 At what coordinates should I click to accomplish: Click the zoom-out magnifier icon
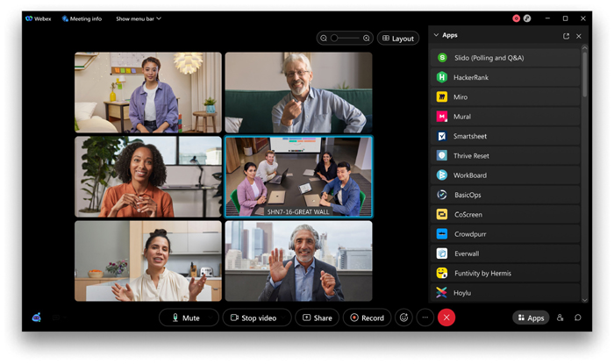pos(324,38)
